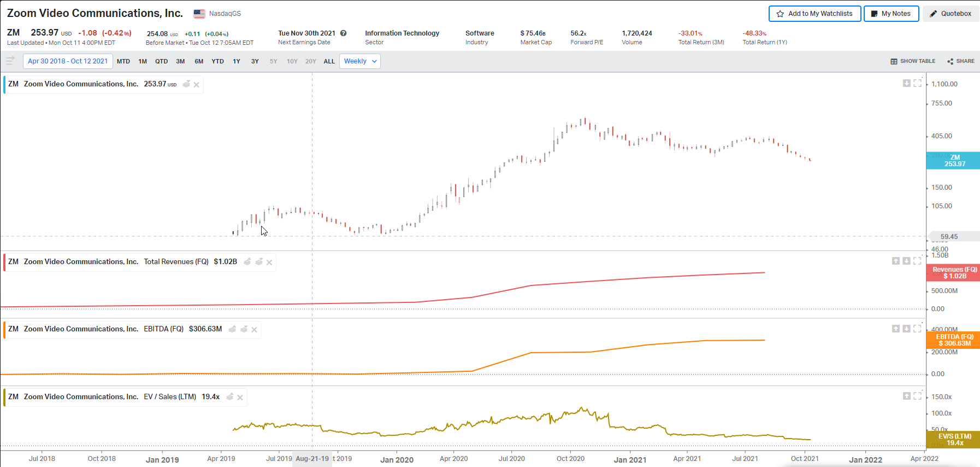Image resolution: width=980 pixels, height=467 pixels.
Task: Move the EBITDA panel down
Action: [x=907, y=329]
